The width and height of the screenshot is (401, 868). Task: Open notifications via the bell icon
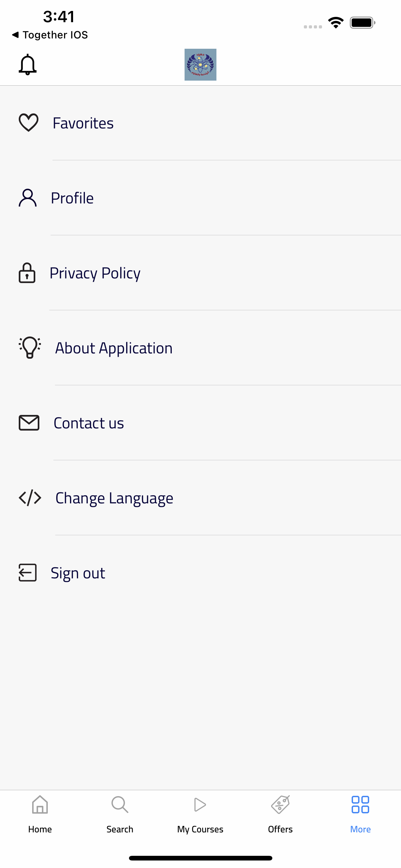coord(27,64)
